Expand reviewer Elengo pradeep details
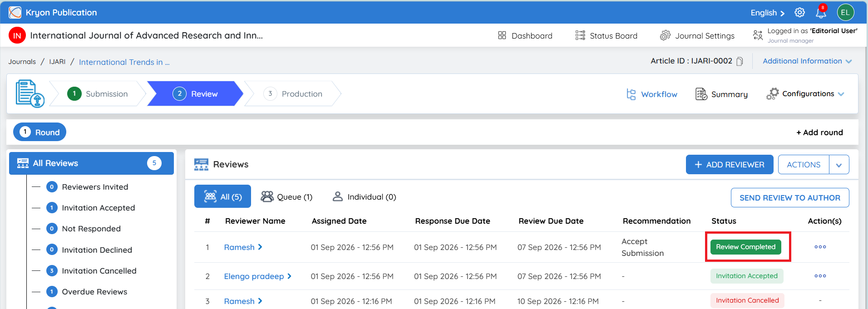Screen dimensions: 868x309 pyautogui.click(x=258, y=276)
